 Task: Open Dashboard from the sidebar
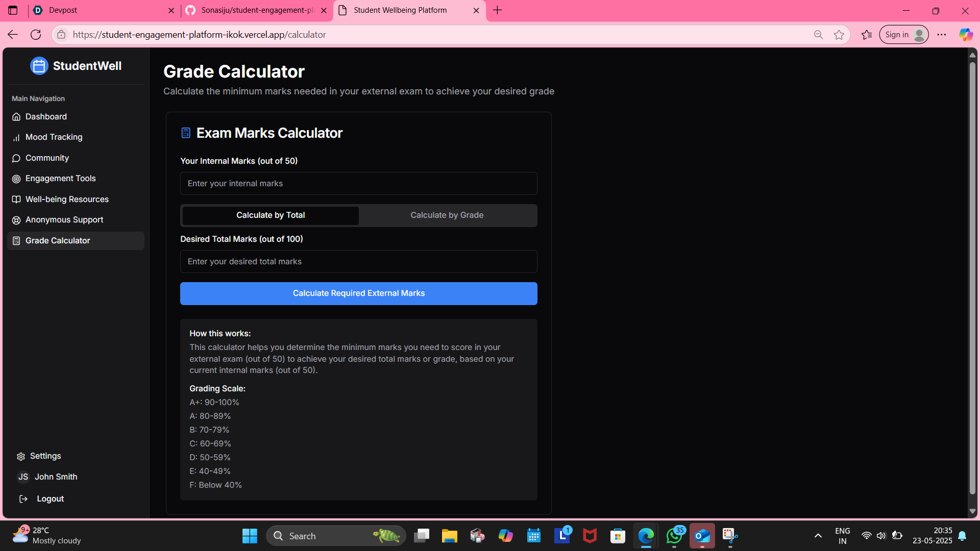point(46,117)
